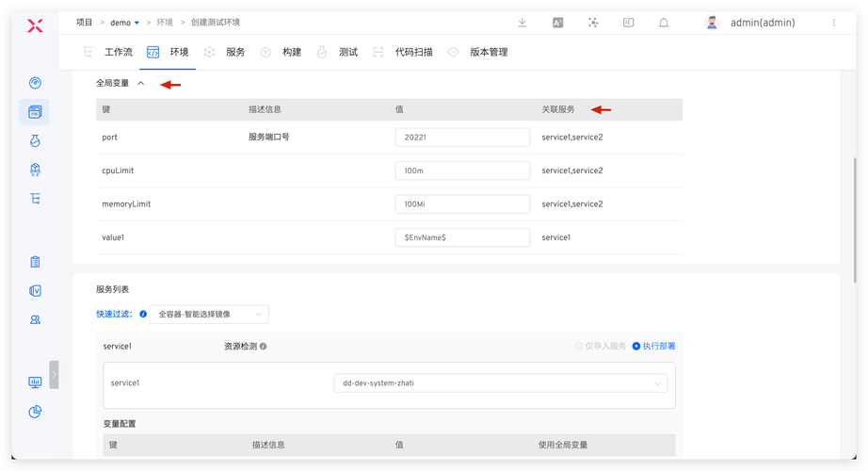The image size is (868, 471).
Task: Click the '服务端口号' description cell
Action: click(x=269, y=137)
